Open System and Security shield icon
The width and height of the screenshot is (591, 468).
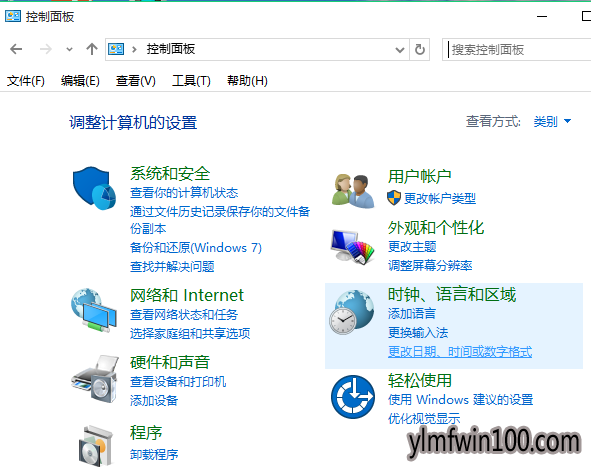coord(94,188)
